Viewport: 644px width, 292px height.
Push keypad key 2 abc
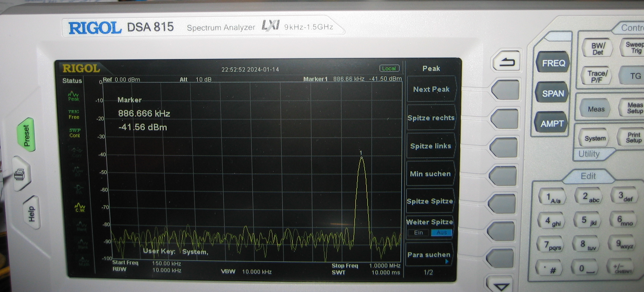click(589, 197)
